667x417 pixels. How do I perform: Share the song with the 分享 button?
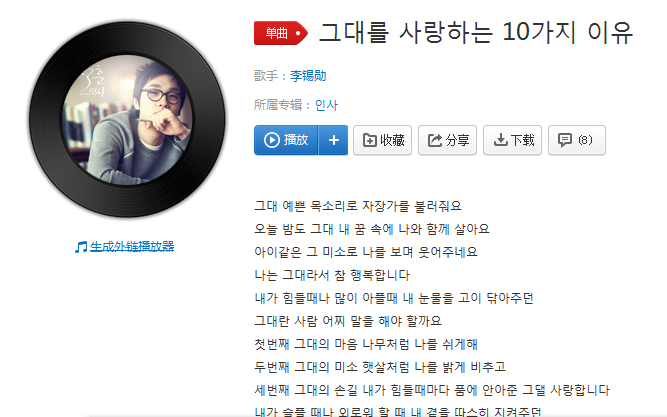tap(448, 140)
